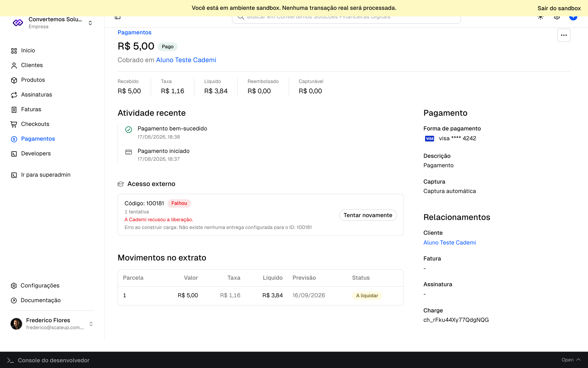Click the A liquidar status badge
588x368 pixels.
pyautogui.click(x=367, y=295)
